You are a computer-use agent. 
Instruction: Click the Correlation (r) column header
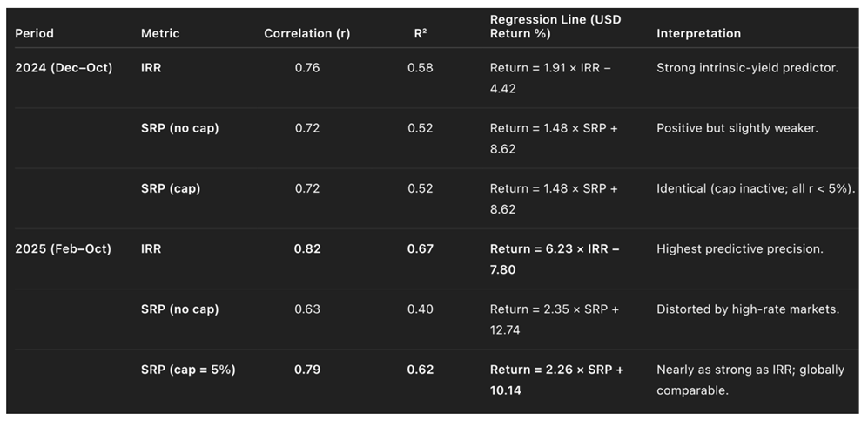306,33
